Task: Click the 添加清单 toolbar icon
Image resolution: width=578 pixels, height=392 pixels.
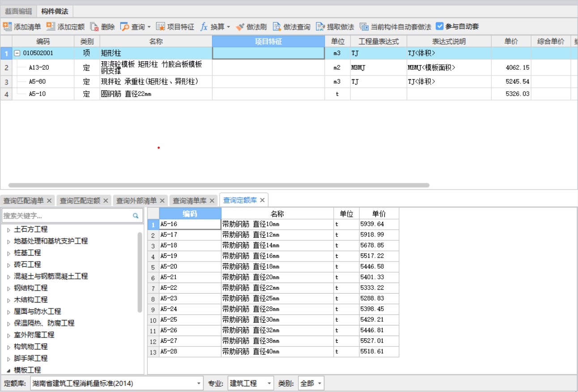Action: click(x=7, y=27)
